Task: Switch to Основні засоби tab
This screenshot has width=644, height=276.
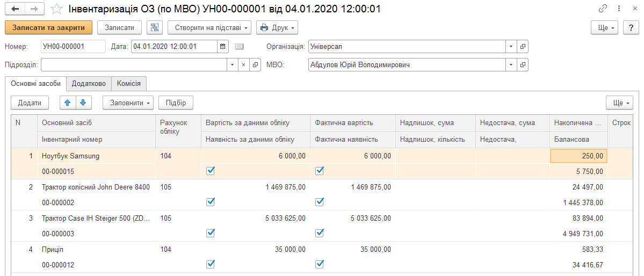Action: coord(36,83)
